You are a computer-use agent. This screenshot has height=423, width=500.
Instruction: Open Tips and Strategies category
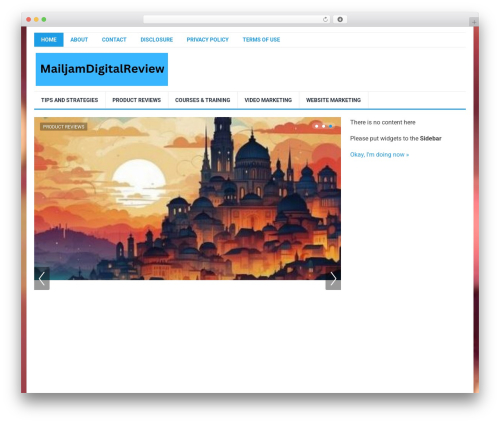coord(70,100)
